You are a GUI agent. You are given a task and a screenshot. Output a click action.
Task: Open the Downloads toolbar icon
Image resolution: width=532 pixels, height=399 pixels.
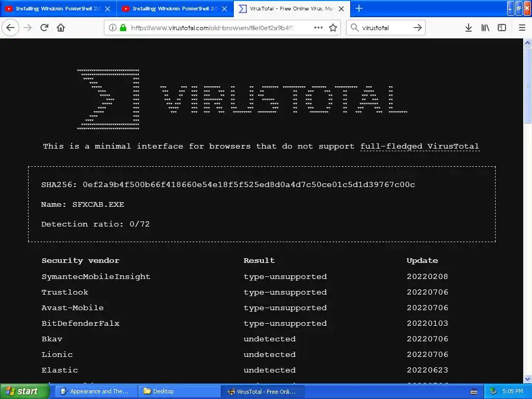pos(469,28)
